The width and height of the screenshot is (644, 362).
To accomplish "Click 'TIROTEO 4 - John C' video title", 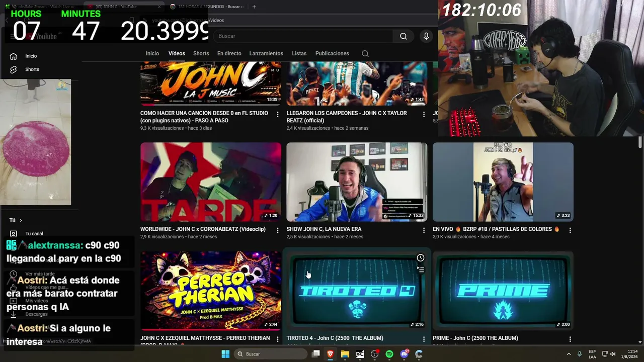I will click(335, 338).
